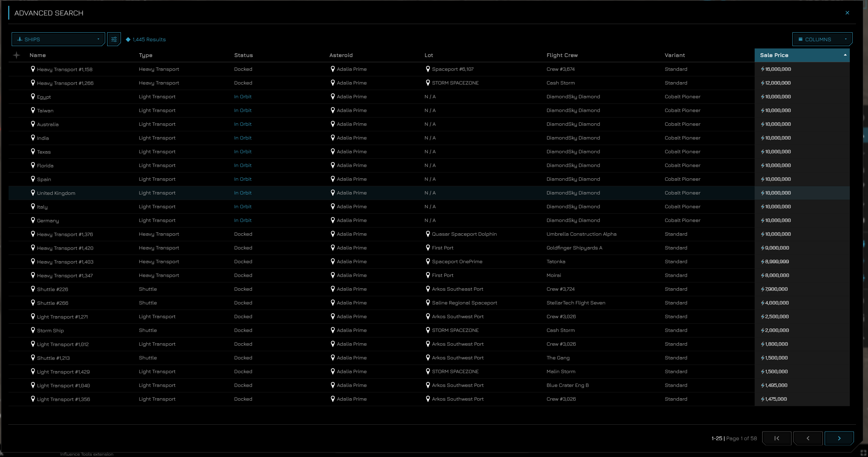
Task: Open the Columns dropdown
Action: pyautogui.click(x=822, y=39)
